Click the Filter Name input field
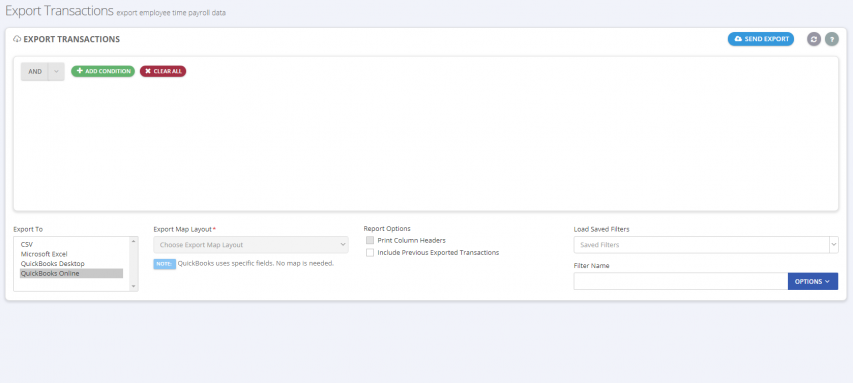Image resolution: width=853 pixels, height=383 pixels. pos(681,281)
